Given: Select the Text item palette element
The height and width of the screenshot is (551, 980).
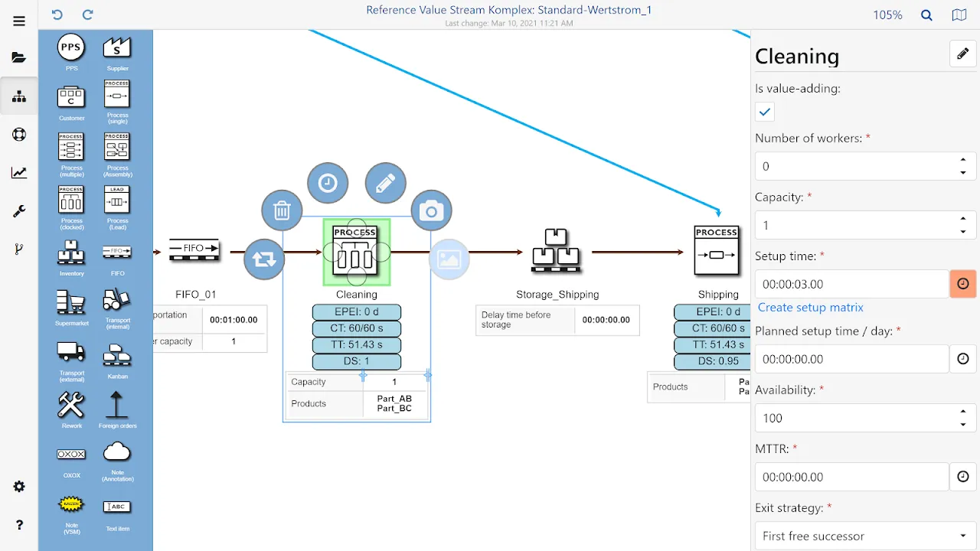Looking at the screenshot, I should 117,514.
